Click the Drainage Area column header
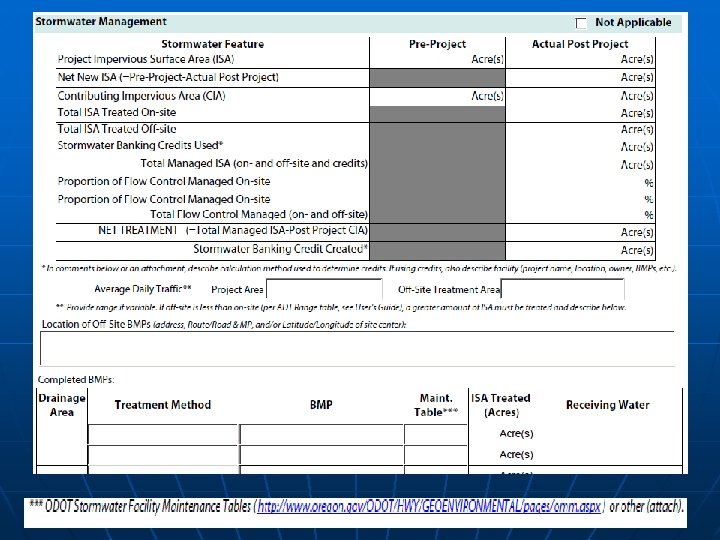The image size is (720, 540). tap(62, 405)
